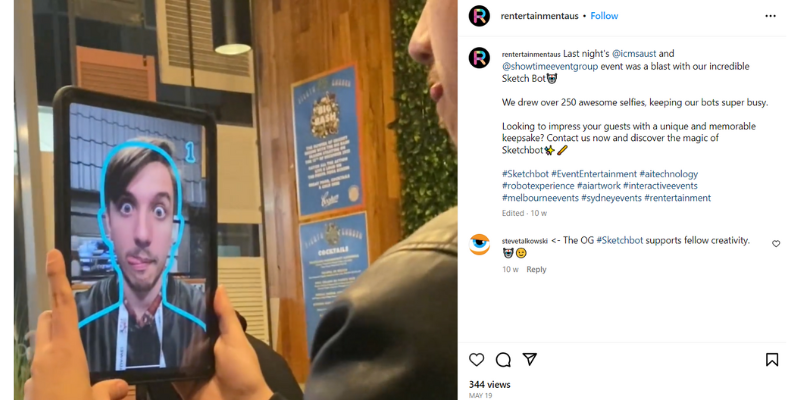Save the post with the bookmark icon
This screenshot has height=400, width=800.
pos(772,360)
